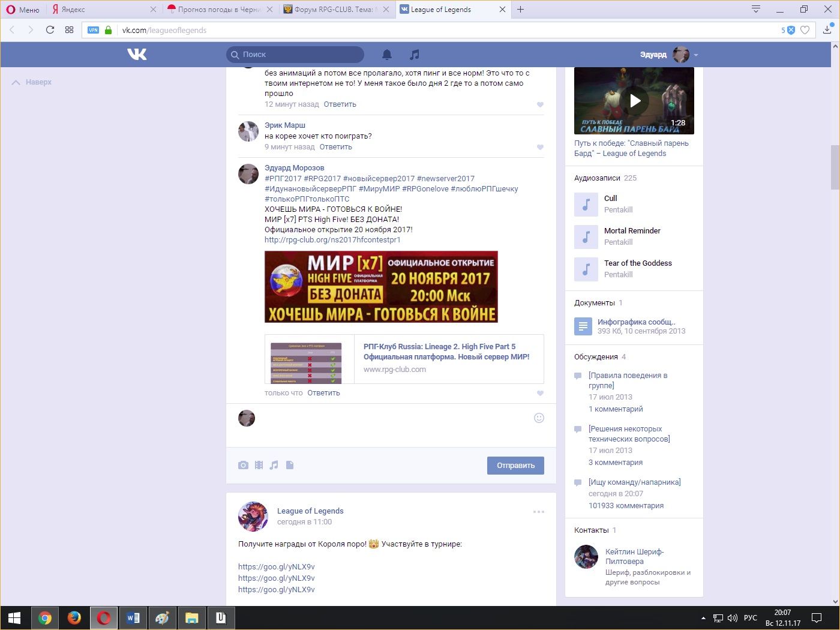
Task: Like the comment posted 12 минут назад
Action: [540, 104]
